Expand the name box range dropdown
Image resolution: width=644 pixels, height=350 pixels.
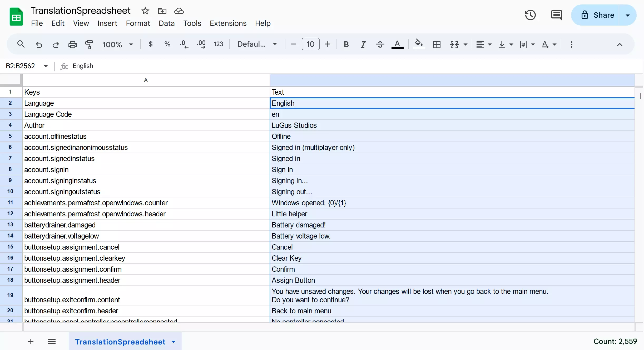[x=46, y=66]
